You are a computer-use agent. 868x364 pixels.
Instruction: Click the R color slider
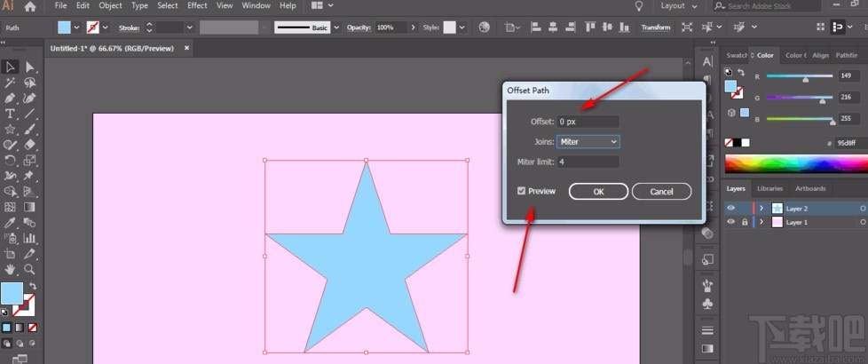click(x=800, y=76)
